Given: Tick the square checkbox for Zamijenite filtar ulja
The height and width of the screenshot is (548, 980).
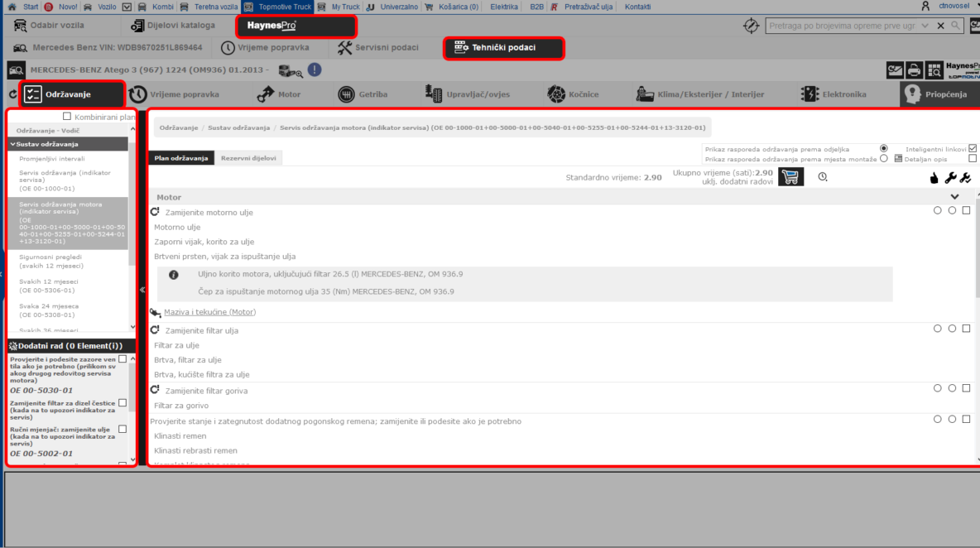Looking at the screenshot, I should [x=966, y=329].
